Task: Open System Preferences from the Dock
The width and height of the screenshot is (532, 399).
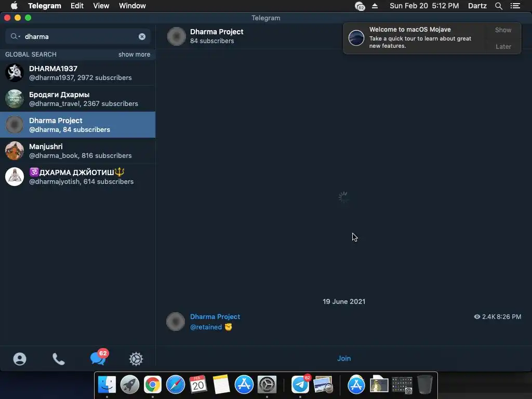Action: click(267, 384)
